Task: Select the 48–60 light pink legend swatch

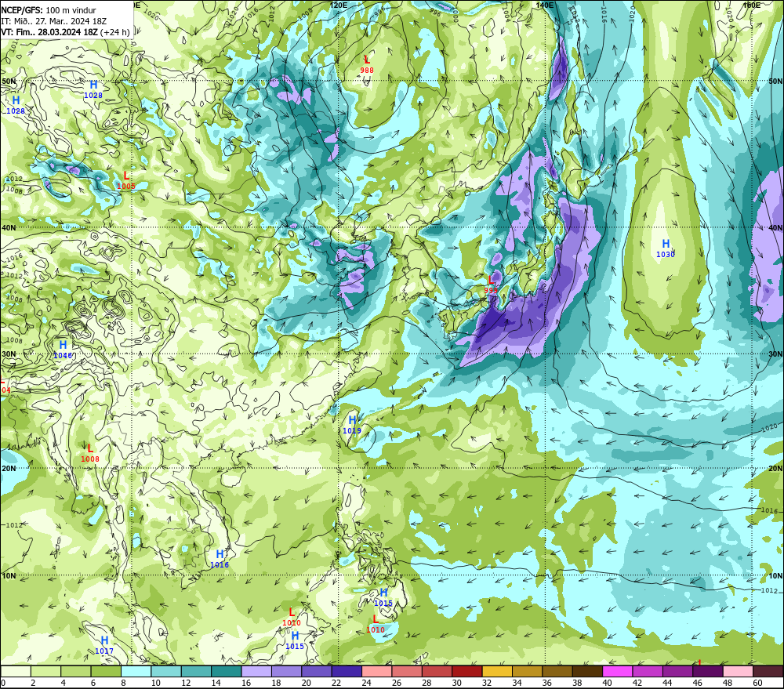Action: coord(738,671)
